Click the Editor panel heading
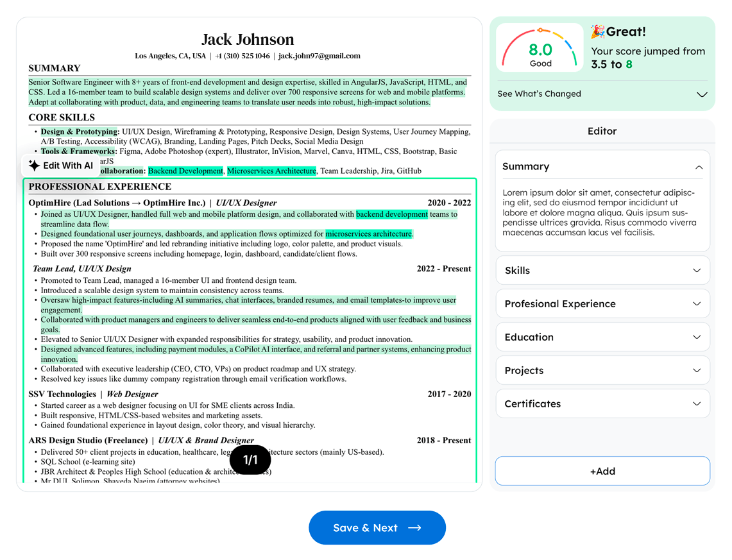The image size is (732, 560). coord(602,131)
